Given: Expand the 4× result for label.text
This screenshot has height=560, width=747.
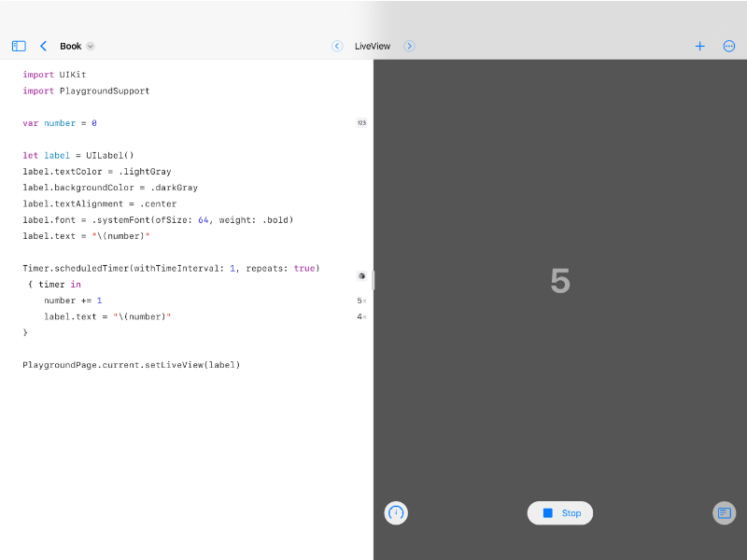Looking at the screenshot, I should tap(361, 317).
